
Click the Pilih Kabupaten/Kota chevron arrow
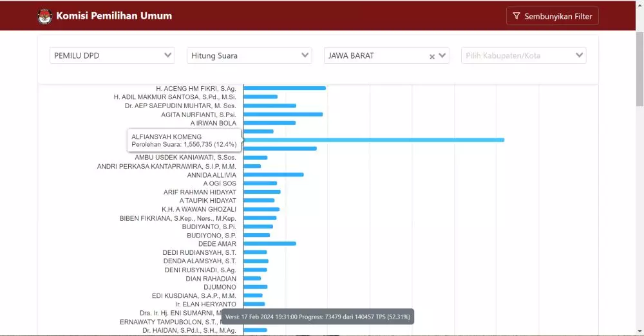point(579,56)
